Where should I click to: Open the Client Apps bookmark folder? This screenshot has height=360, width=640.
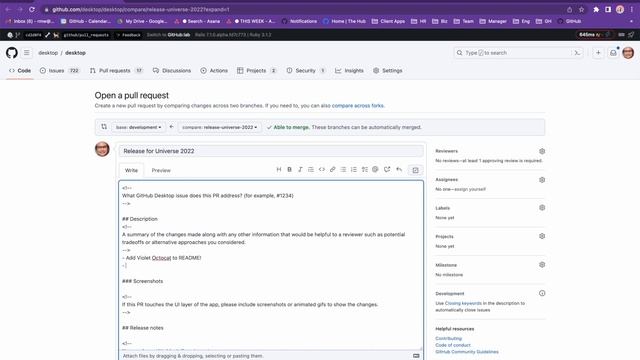[x=389, y=21]
